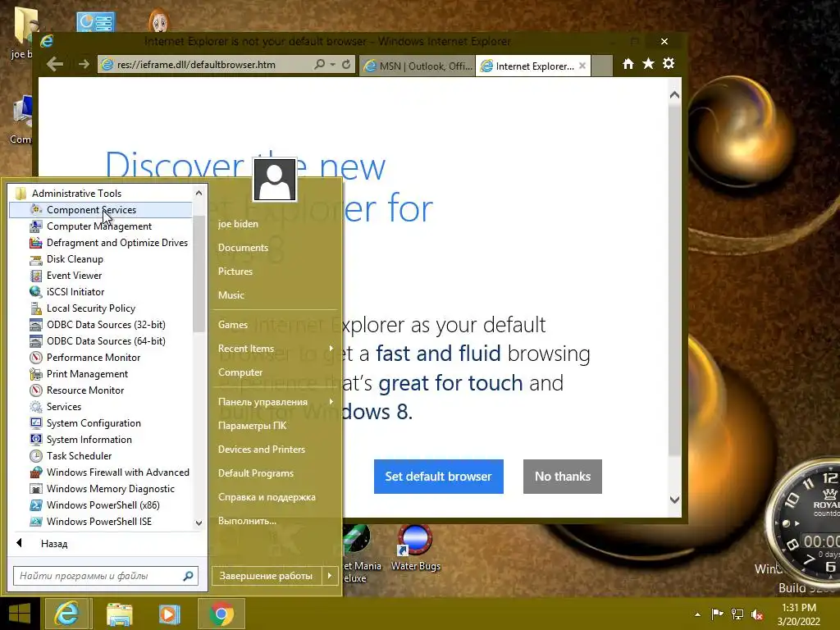Go forward in Internet Explorer
Viewport: 840px width, 630px height.
(x=84, y=64)
